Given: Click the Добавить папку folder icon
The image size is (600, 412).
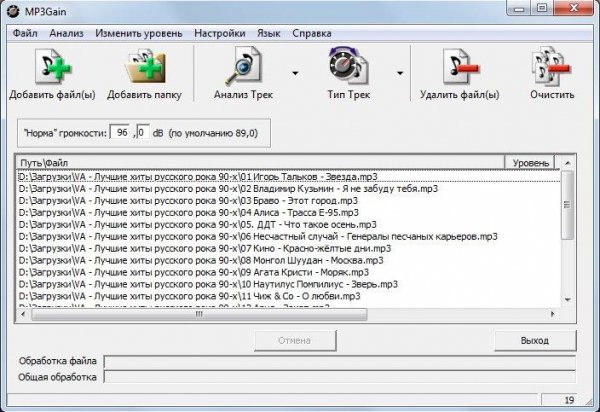Looking at the screenshot, I should tap(145, 66).
